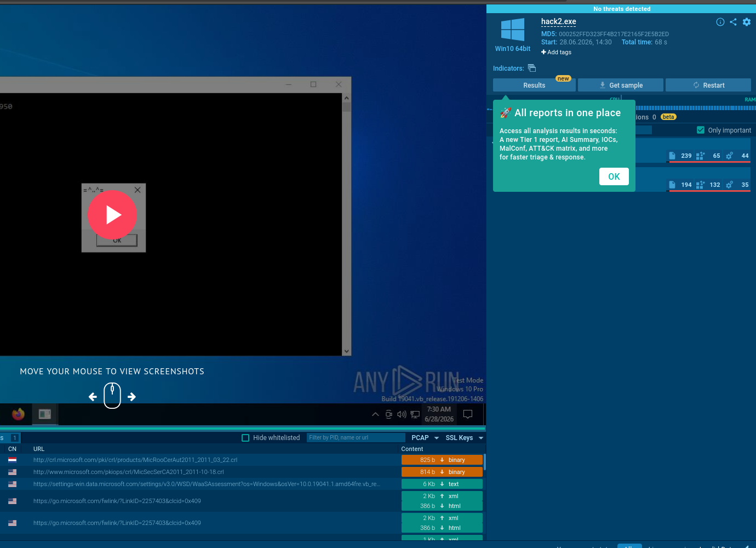Click the Filter by PID, name or url field
This screenshot has height=548, width=756.
click(356, 437)
